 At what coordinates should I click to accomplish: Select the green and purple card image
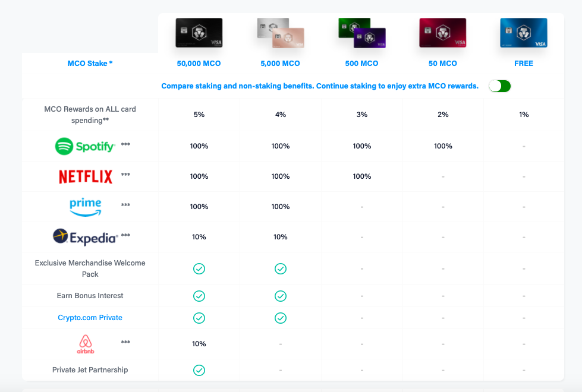pyautogui.click(x=362, y=33)
